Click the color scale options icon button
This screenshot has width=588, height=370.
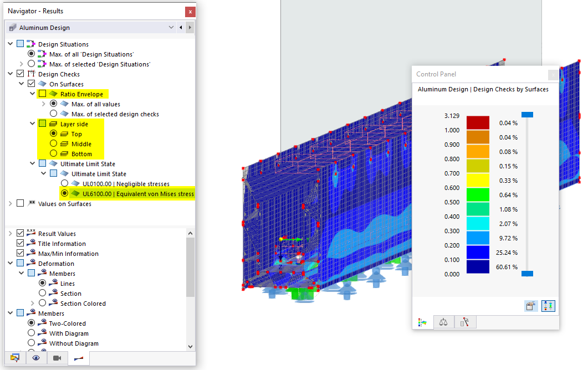click(548, 306)
